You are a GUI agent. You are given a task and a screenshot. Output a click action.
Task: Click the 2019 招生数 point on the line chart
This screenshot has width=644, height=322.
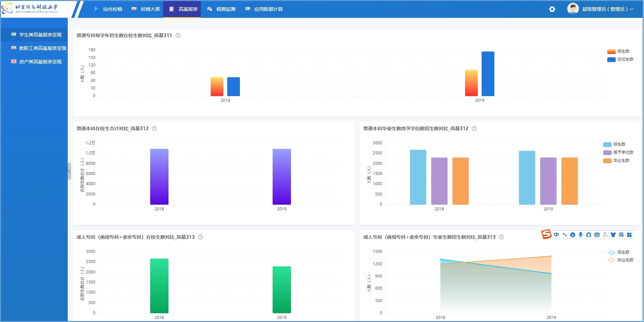tap(551, 273)
